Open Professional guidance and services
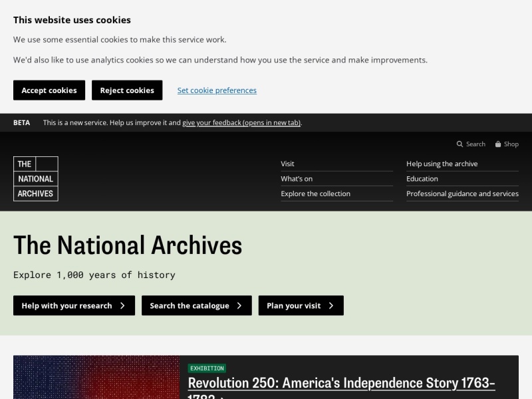532x399 pixels. point(462,194)
